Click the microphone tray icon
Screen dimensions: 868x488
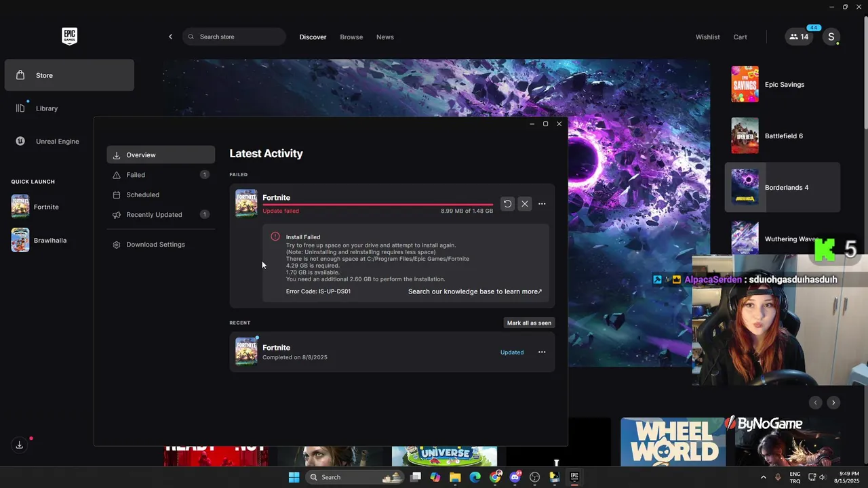[x=778, y=477]
